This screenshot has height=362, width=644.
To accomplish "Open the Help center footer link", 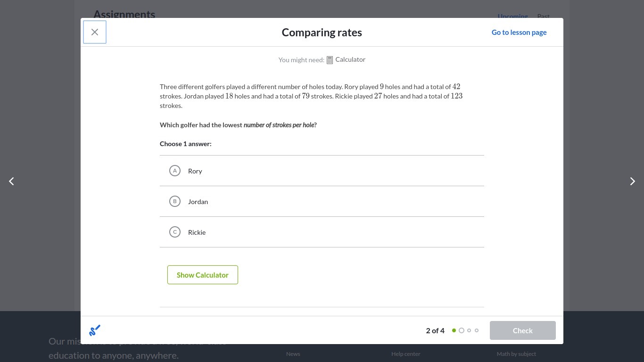I will pos(405,354).
